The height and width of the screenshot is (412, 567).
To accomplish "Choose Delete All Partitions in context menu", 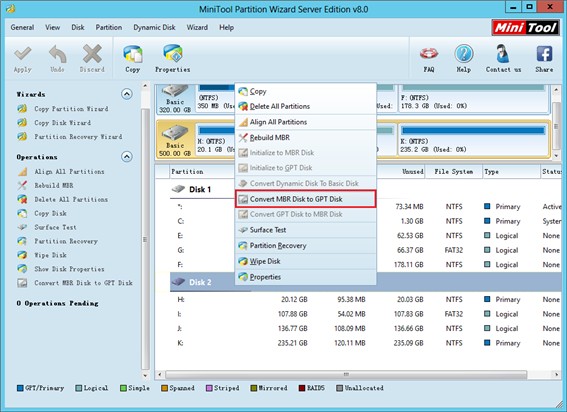I will pos(306,106).
